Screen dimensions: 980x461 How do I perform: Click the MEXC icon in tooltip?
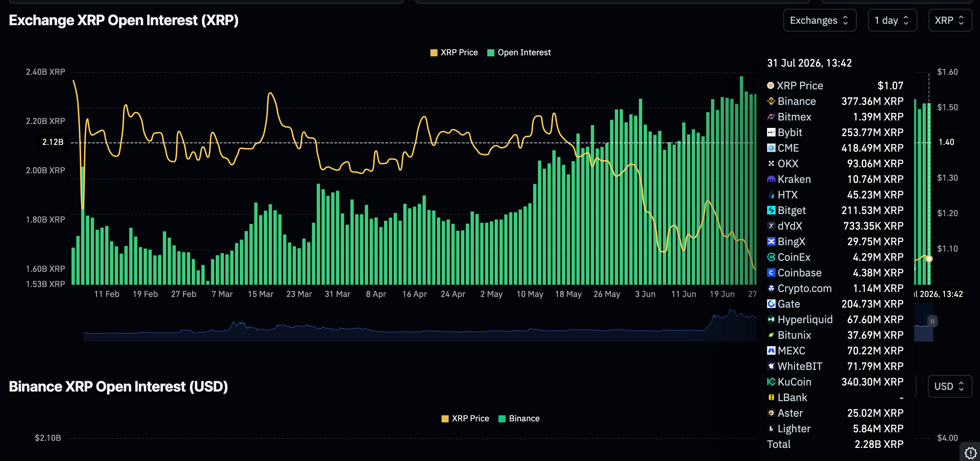pos(771,351)
